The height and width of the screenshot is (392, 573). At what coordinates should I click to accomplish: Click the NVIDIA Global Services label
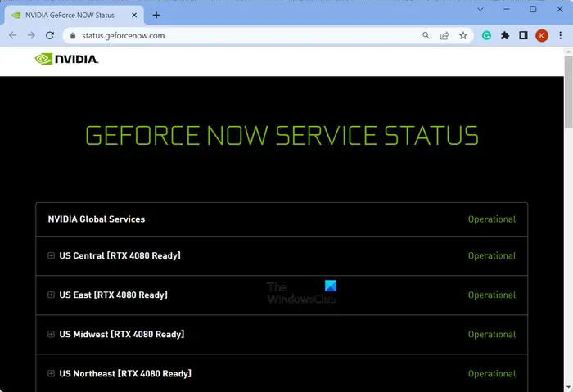coord(97,219)
